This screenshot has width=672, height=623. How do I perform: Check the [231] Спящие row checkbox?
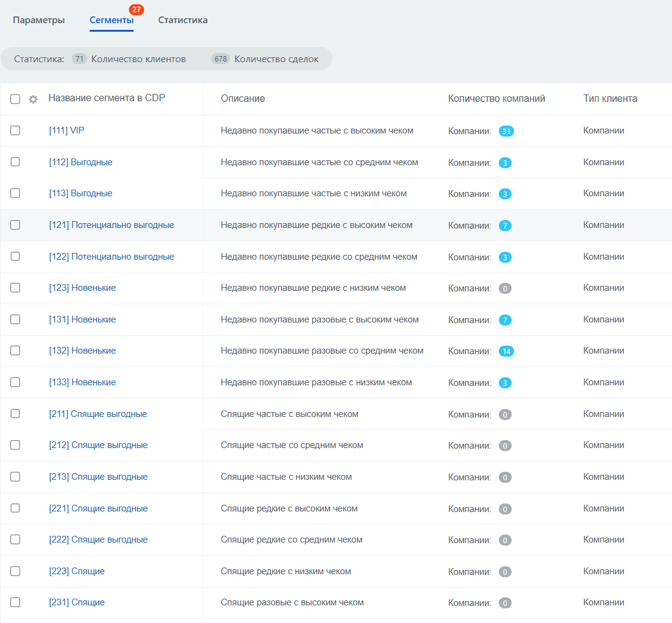pos(15,602)
